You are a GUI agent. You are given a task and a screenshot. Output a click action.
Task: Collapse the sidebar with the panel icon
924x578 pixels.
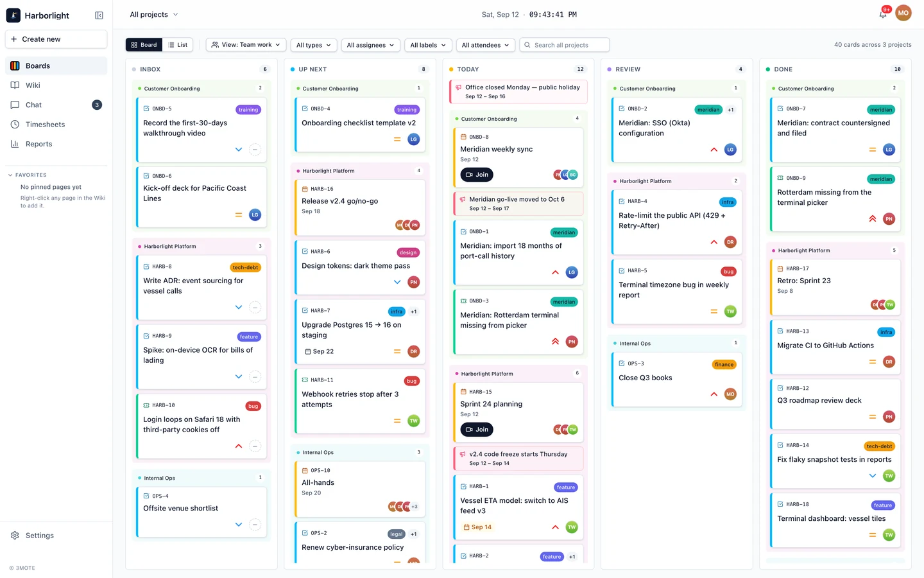pos(99,15)
